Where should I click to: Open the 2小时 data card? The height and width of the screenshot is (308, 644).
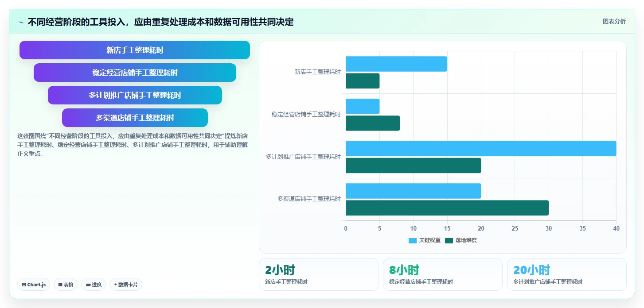pos(319,274)
